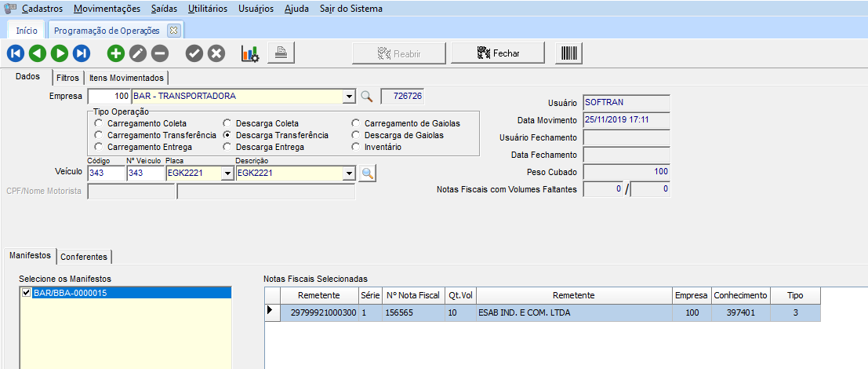Click the Nº Veículo input field
This screenshot has width=868, height=369.
146,174
